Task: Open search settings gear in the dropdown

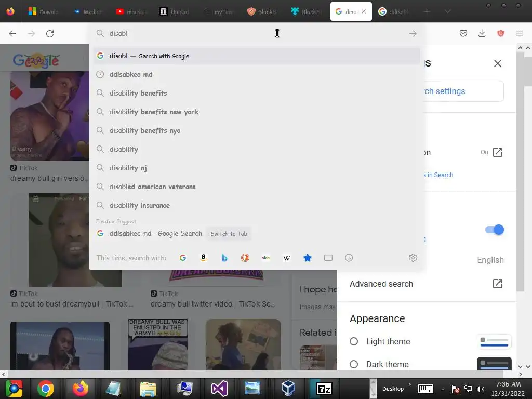Action: 413,258
